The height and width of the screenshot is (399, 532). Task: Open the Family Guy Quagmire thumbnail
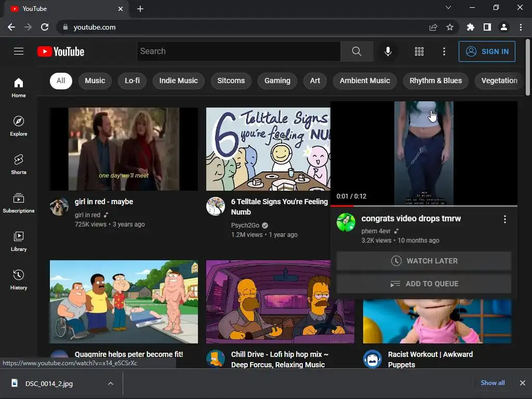click(124, 302)
